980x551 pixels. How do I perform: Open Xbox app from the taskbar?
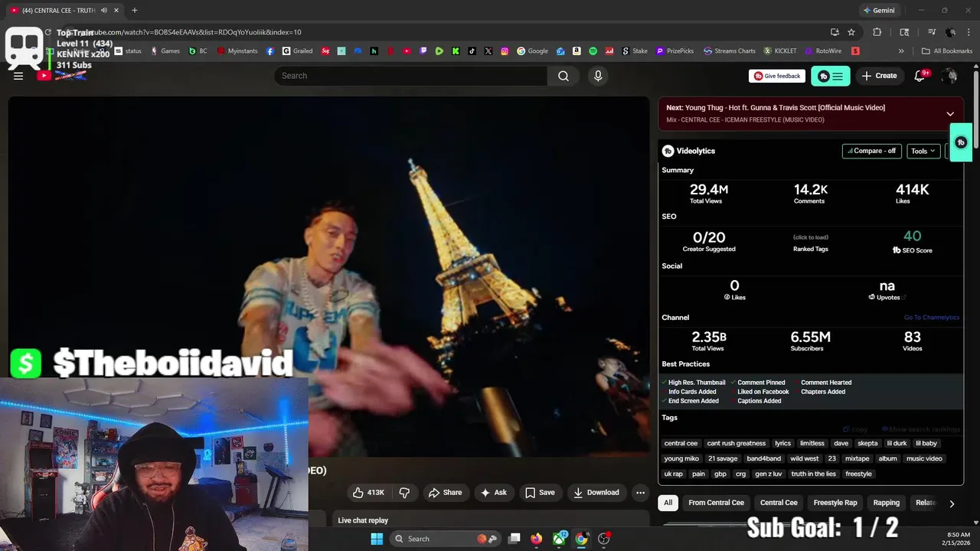[x=560, y=539]
